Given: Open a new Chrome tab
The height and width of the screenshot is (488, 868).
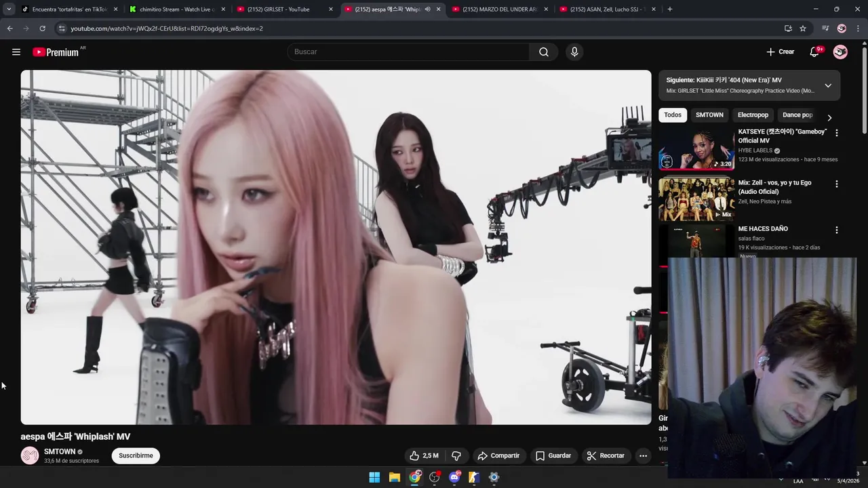Looking at the screenshot, I should (670, 9).
